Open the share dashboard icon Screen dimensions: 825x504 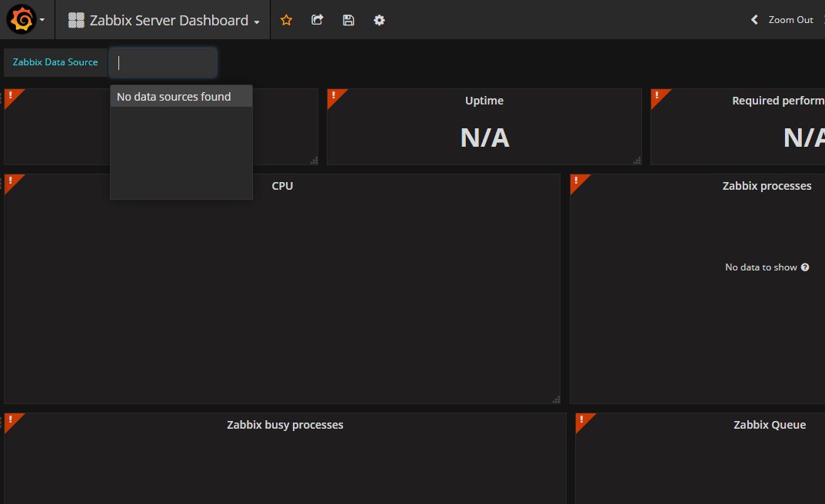pyautogui.click(x=317, y=20)
